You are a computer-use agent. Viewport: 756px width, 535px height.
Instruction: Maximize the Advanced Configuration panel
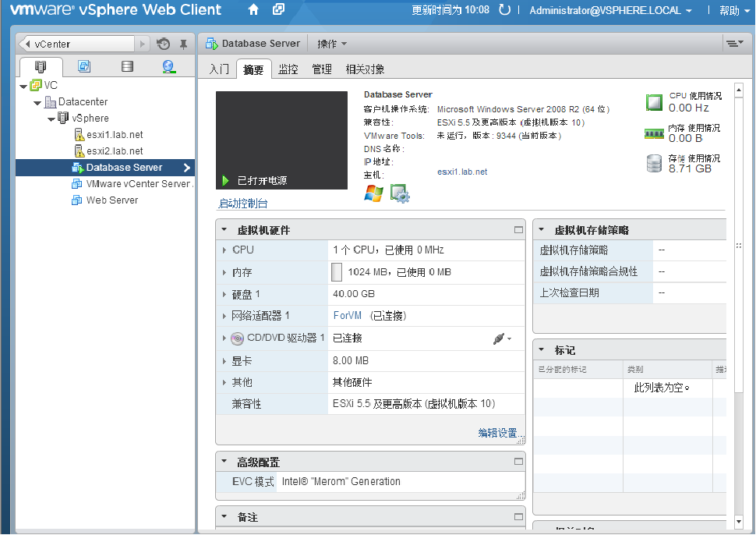click(518, 462)
